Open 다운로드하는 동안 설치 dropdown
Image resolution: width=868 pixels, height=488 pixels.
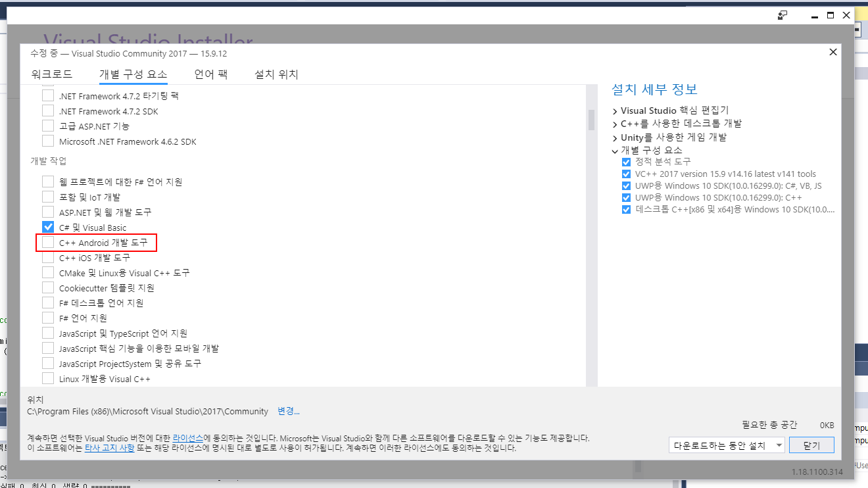coord(727,445)
